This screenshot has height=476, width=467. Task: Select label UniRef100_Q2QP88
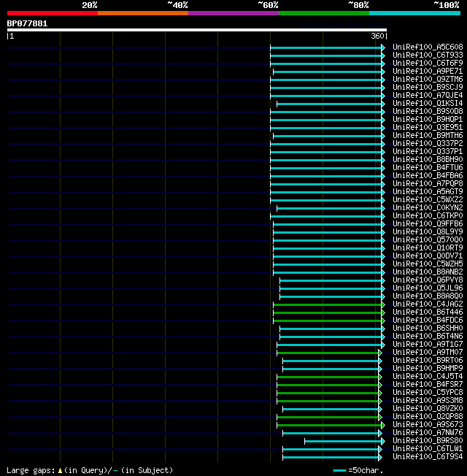428,417
